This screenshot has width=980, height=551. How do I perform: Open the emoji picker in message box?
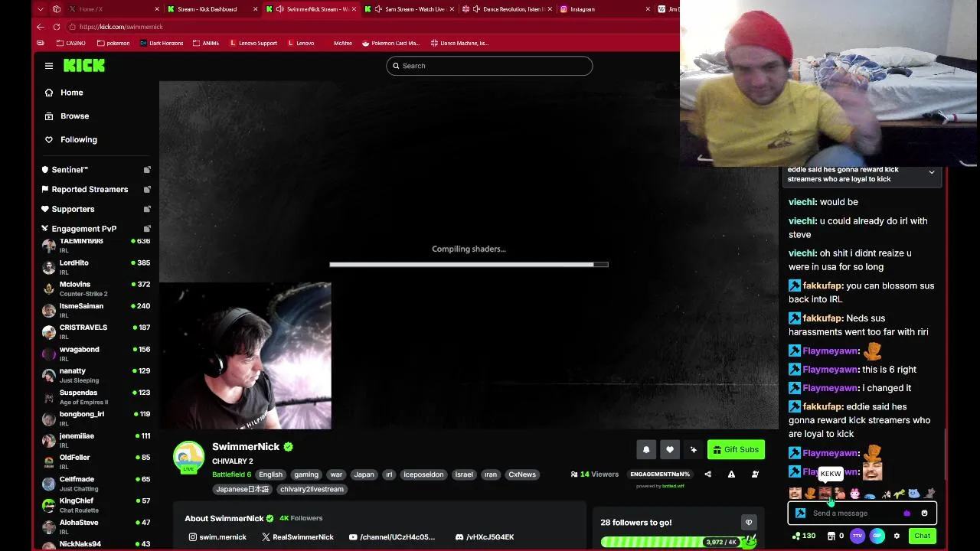coord(924,514)
